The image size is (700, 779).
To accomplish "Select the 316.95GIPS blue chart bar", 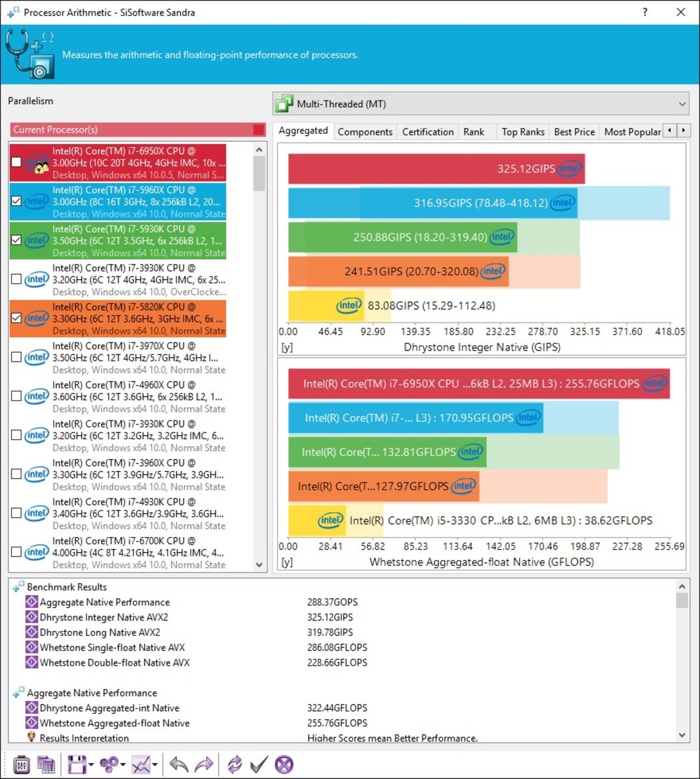I will pyautogui.click(x=433, y=203).
